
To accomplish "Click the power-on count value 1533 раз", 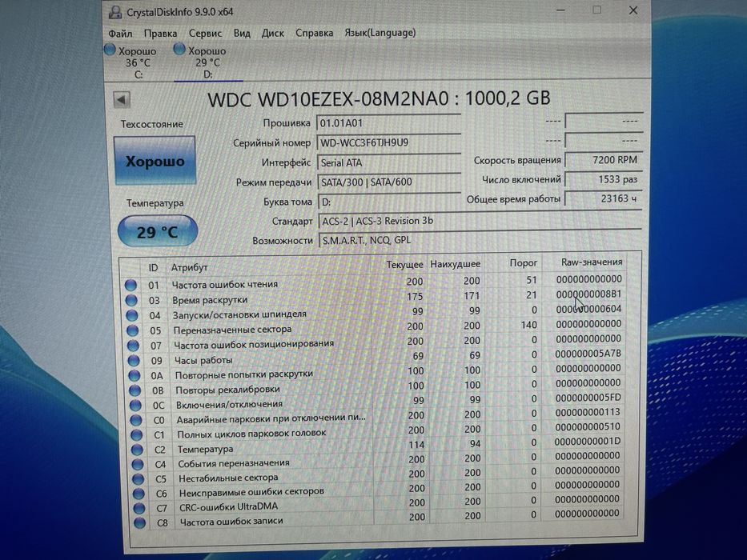I will [603, 179].
